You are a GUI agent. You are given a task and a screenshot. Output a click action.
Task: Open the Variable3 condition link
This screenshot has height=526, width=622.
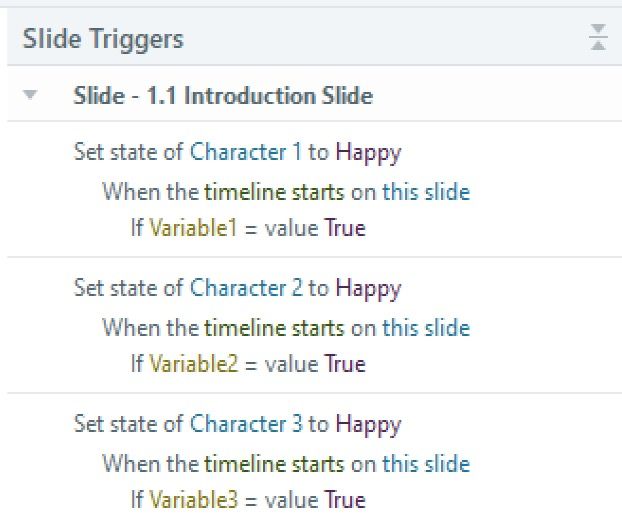click(194, 500)
